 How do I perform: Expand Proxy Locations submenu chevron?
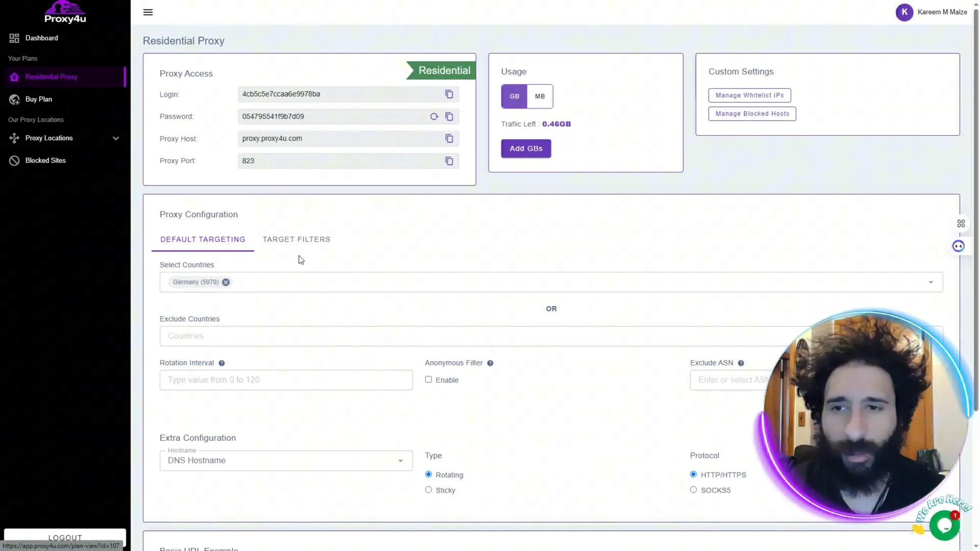point(116,138)
